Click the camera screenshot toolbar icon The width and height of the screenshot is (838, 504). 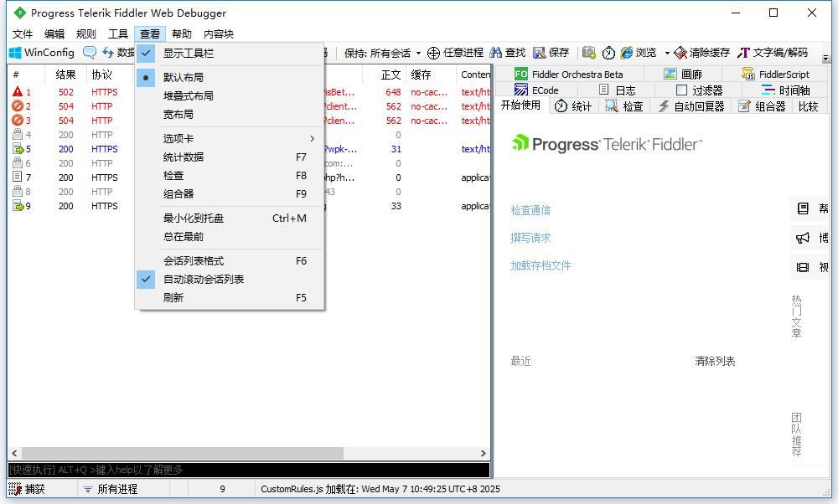[x=589, y=52]
